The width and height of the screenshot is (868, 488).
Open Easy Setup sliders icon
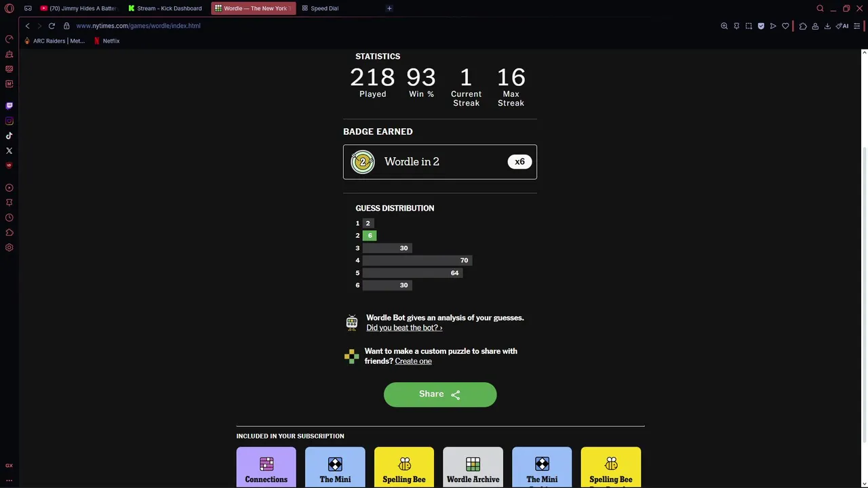[x=857, y=26]
